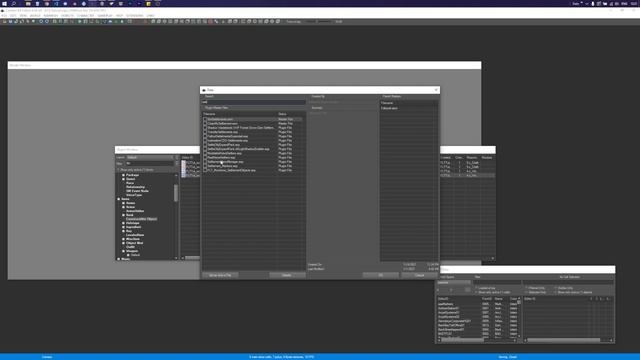Expand the Weapon node in object tree
The image size is (640, 360).
click(x=123, y=251)
